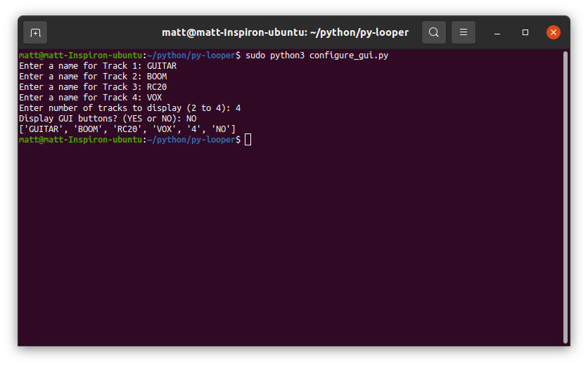This screenshot has width=588, height=366.
Task: Click the terminal vertical scrollbar
Action: pyautogui.click(x=565, y=197)
